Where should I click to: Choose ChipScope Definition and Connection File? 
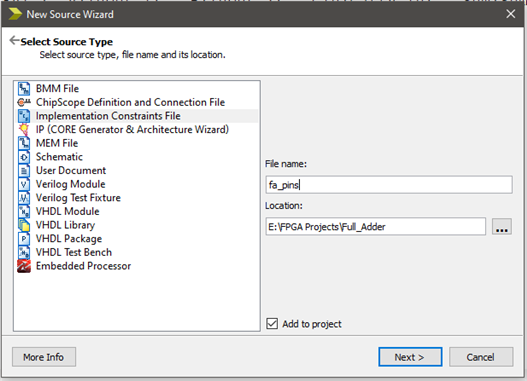130,102
